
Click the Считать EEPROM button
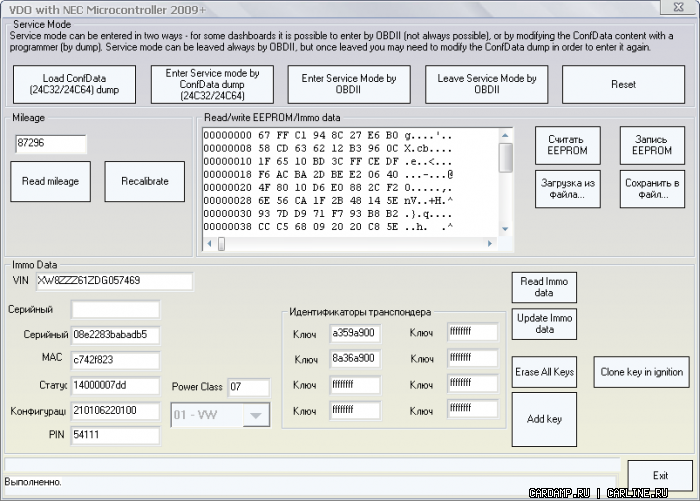(567, 145)
